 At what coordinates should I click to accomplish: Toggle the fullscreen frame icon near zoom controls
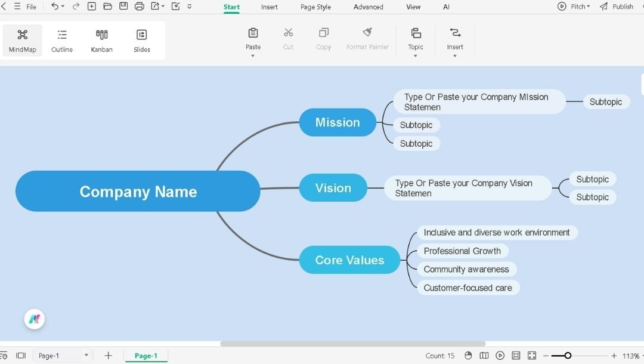532,355
